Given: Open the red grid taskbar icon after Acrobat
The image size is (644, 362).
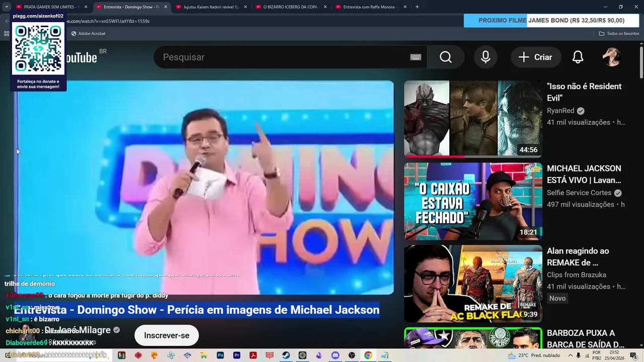Looking at the screenshot, I should [x=270, y=355].
